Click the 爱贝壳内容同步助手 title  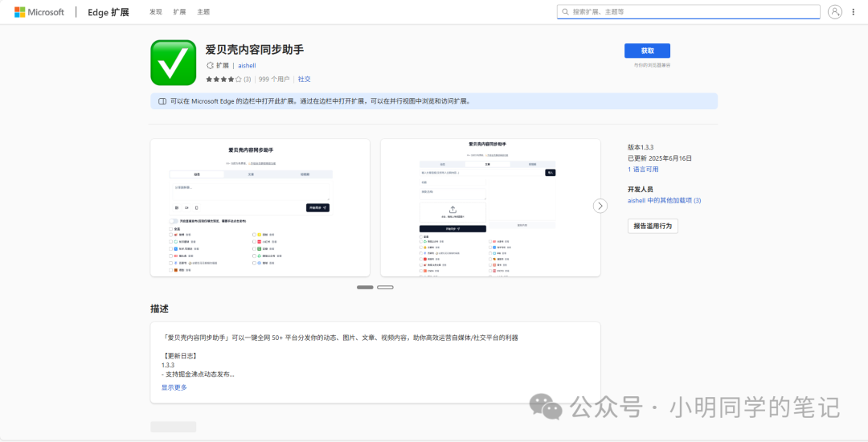point(255,49)
